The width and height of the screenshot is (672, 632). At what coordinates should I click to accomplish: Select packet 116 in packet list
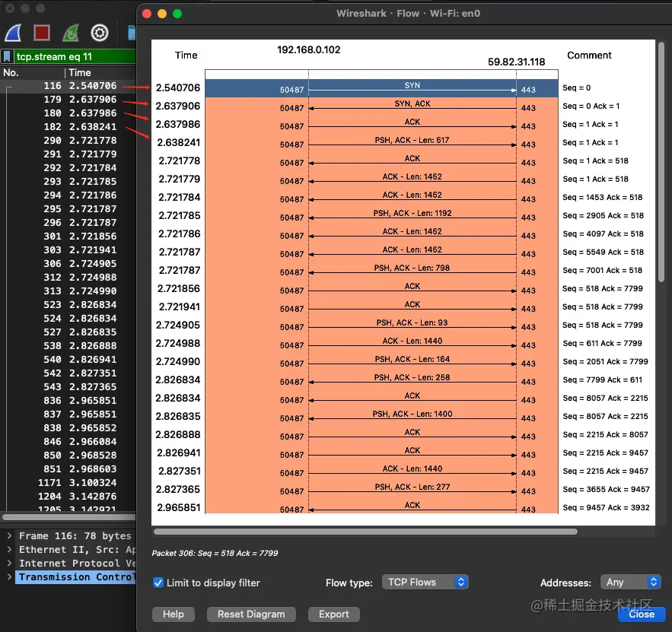coord(68,86)
